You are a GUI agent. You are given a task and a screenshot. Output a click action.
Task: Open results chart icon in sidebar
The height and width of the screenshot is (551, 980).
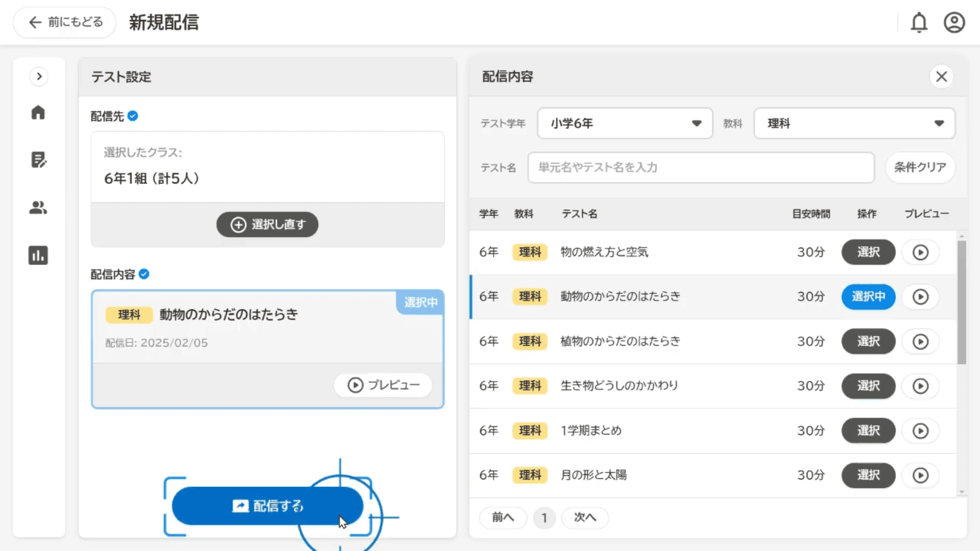tap(38, 255)
